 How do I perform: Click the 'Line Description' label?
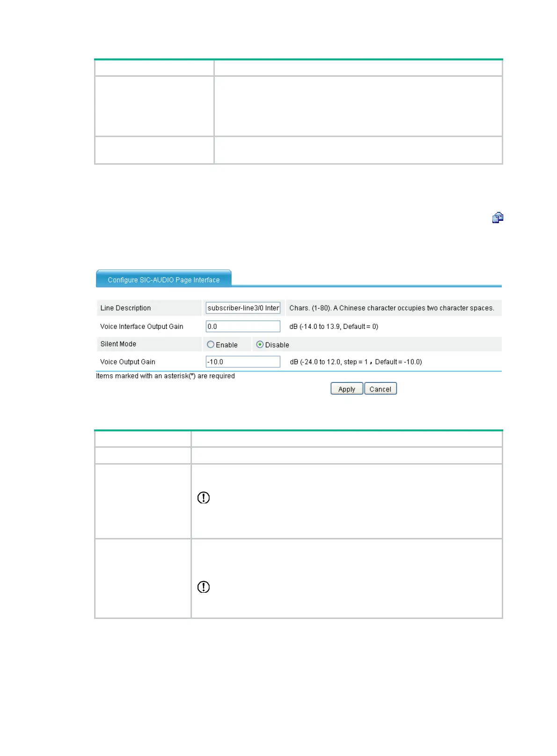click(125, 308)
